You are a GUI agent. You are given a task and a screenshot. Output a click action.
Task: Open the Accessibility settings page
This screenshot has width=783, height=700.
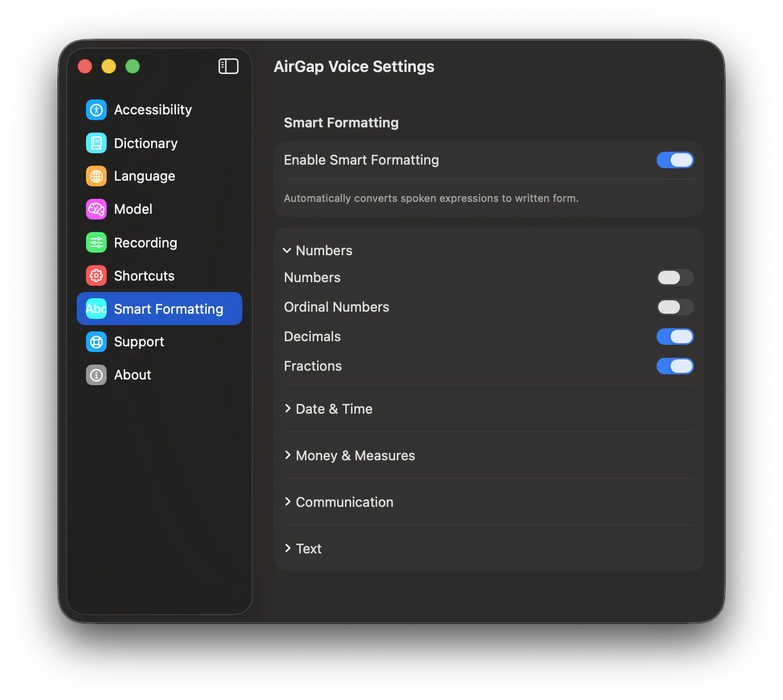(x=160, y=110)
